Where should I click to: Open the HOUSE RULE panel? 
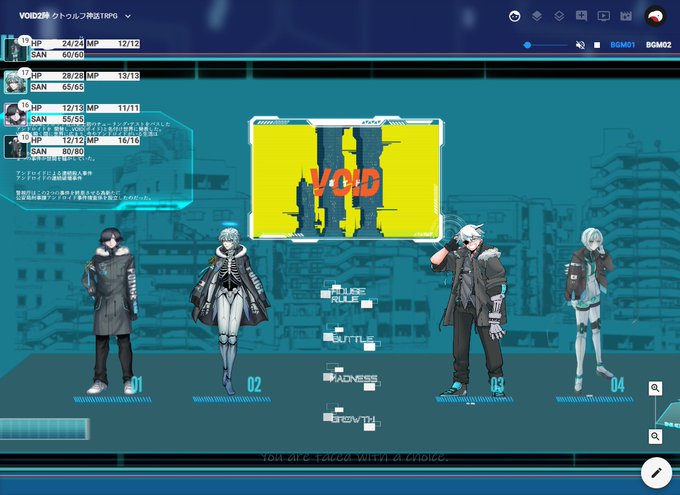(348, 295)
